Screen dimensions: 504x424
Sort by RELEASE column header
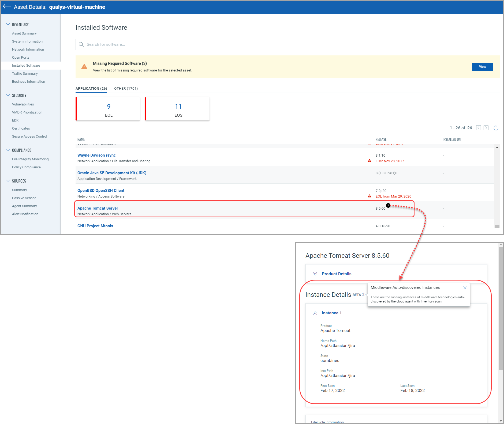[x=381, y=139]
